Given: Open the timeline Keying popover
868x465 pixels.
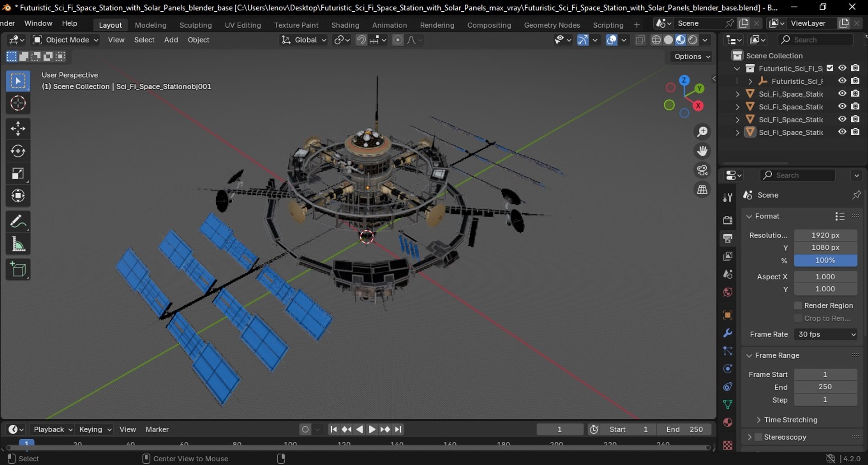Looking at the screenshot, I should tap(95, 429).
